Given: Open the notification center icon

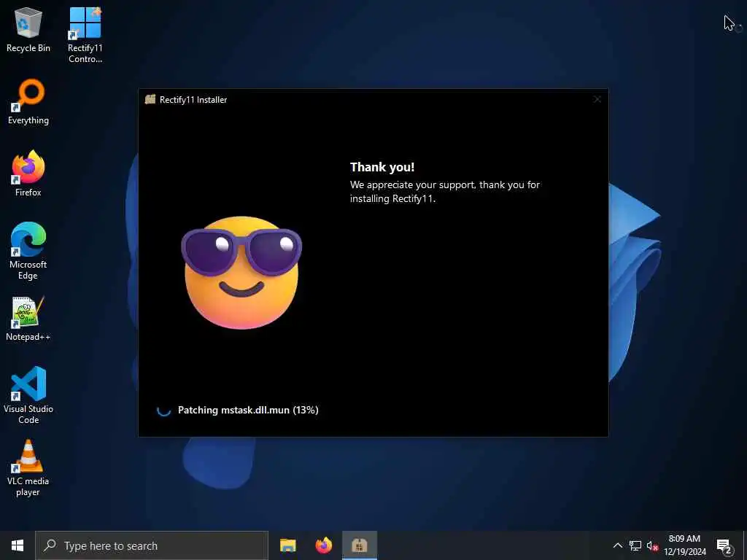Looking at the screenshot, I should click(724, 545).
